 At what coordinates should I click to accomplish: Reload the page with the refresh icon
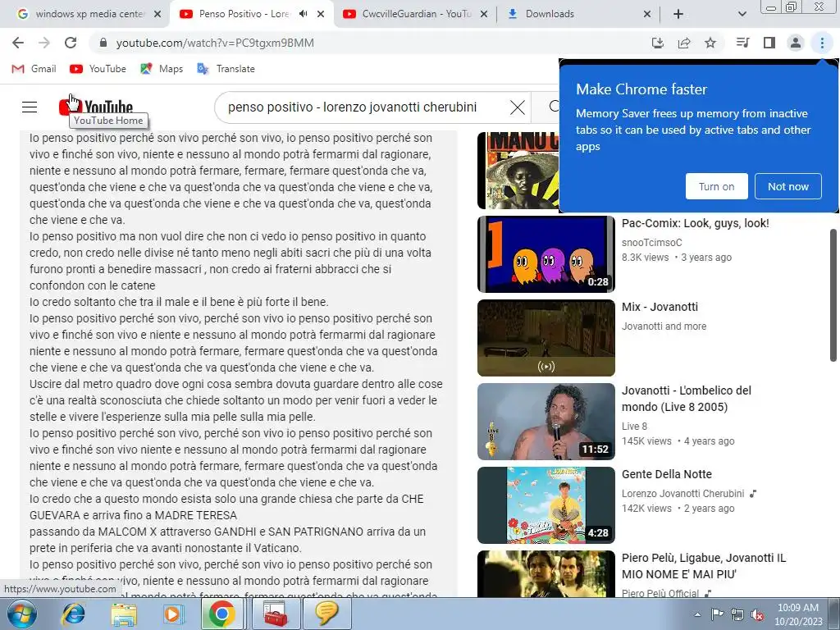click(71, 43)
